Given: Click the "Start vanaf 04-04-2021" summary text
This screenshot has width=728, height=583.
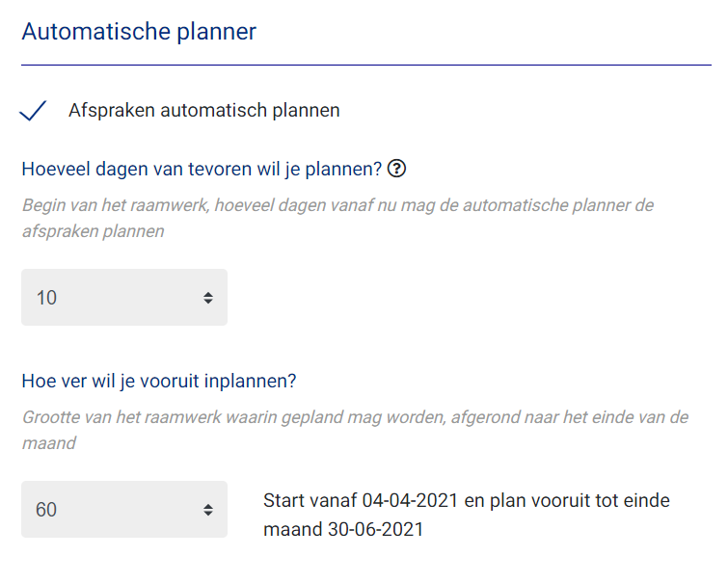Looking at the screenshot, I should (361, 501).
